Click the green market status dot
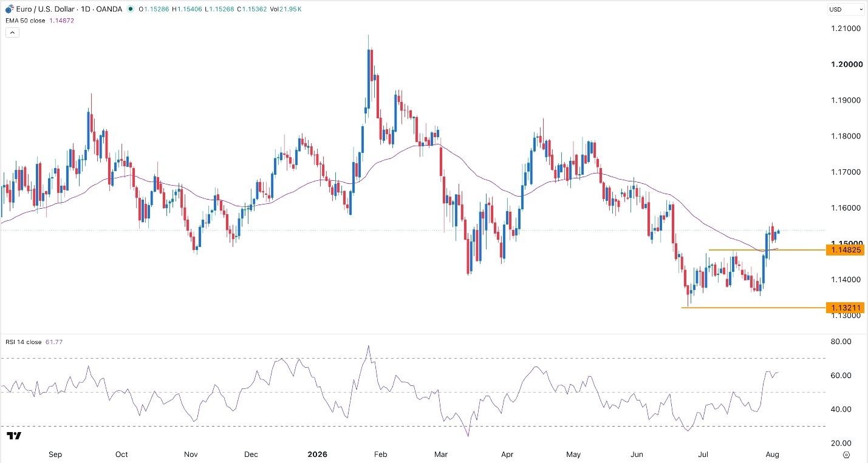Viewport: 868px width, 463px height. pyautogui.click(x=131, y=9)
